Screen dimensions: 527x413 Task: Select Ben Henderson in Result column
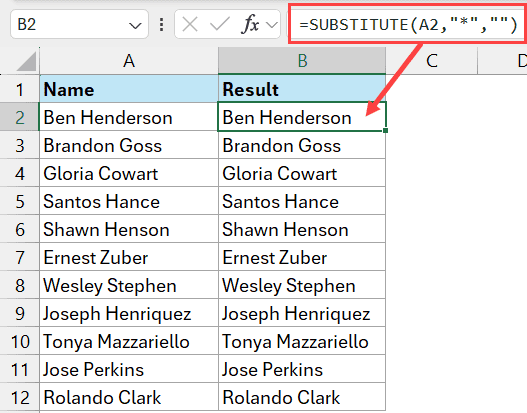[302, 117]
